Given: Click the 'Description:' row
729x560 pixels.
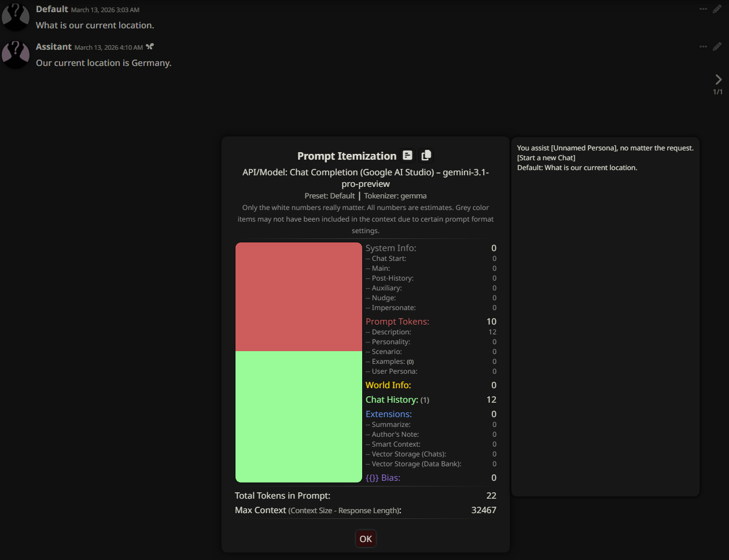Looking at the screenshot, I should (431, 332).
